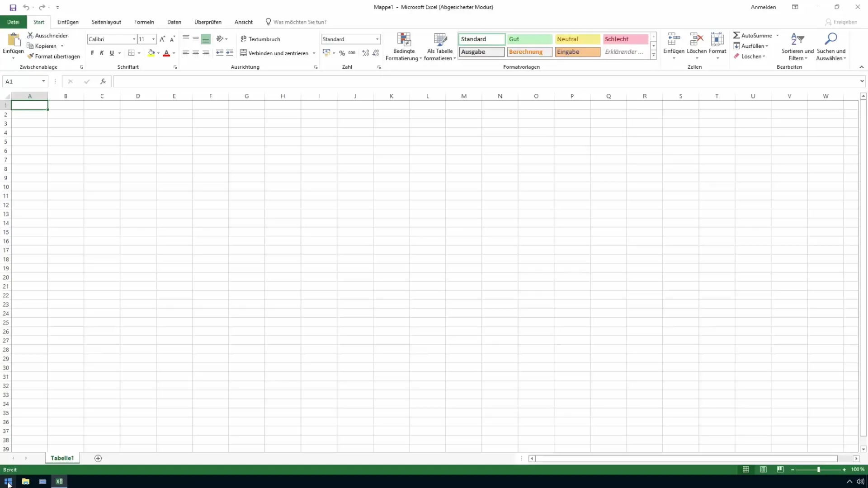Activate the Format übertragen painter
The height and width of the screenshot is (488, 868).
[53, 56]
